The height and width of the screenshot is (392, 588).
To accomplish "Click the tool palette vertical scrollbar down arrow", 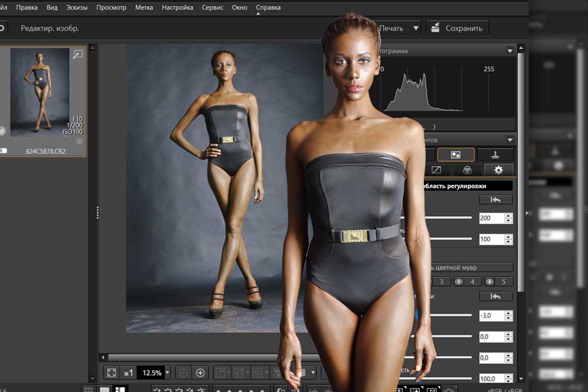I will 521,379.
